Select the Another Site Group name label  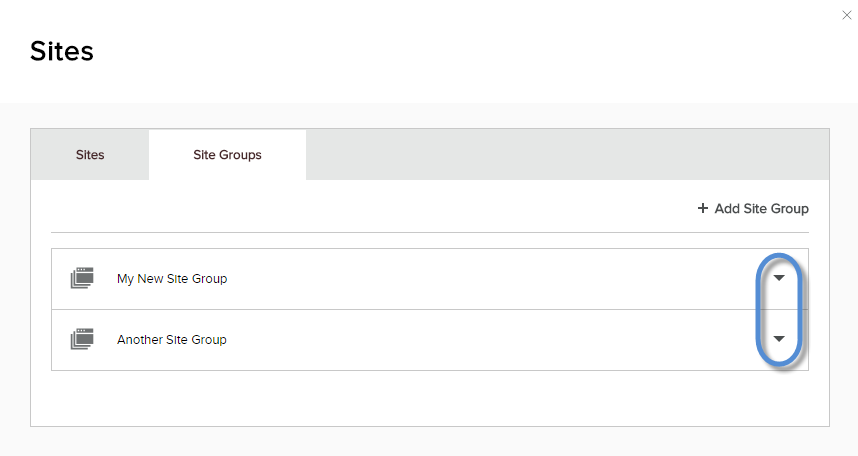(172, 340)
